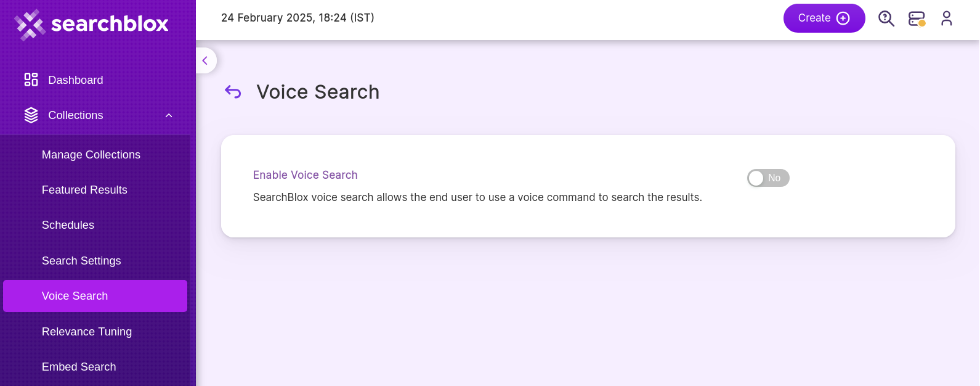The height and width of the screenshot is (386, 980).
Task: Collapse the Collections menu chevron
Action: (169, 115)
